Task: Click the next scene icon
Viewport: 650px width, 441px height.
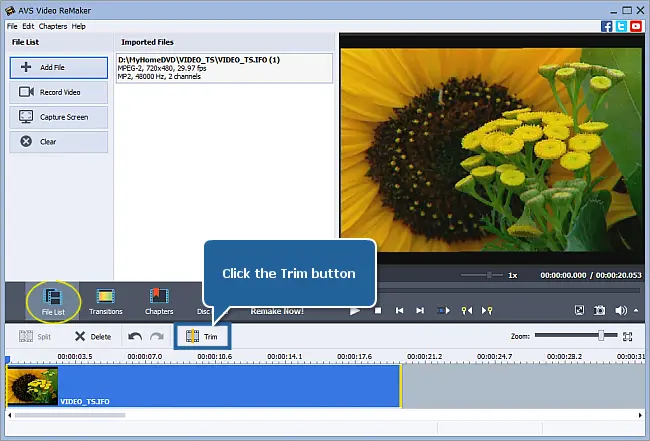Action: [x=443, y=310]
